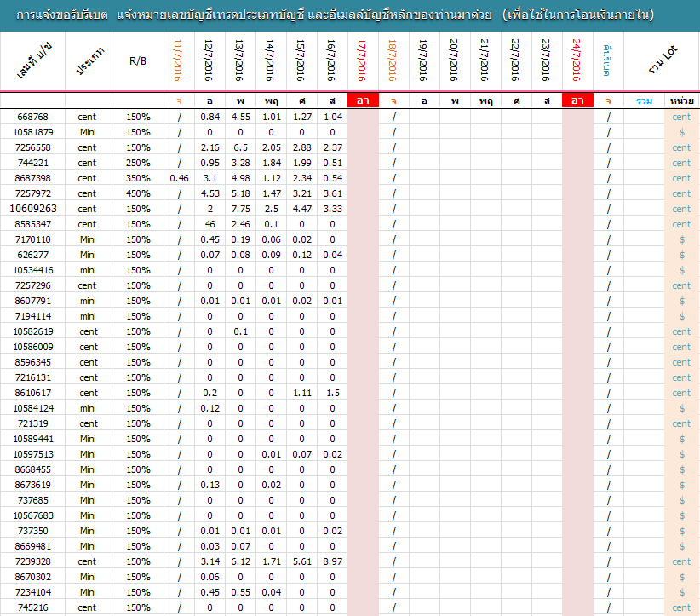Select the 22/7/2016 column header

coord(517,61)
